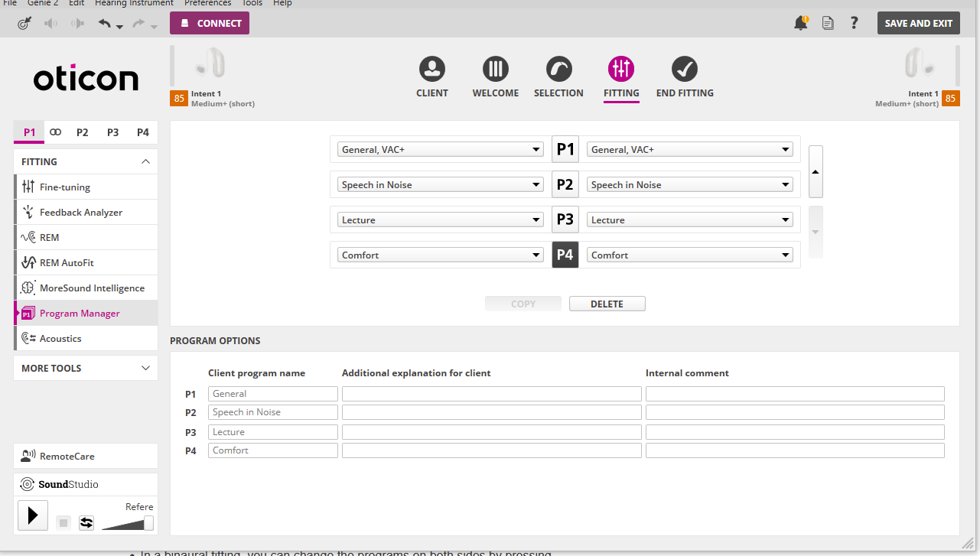Click the redo arrow icon
This screenshot has width=980, height=556.
[139, 23]
